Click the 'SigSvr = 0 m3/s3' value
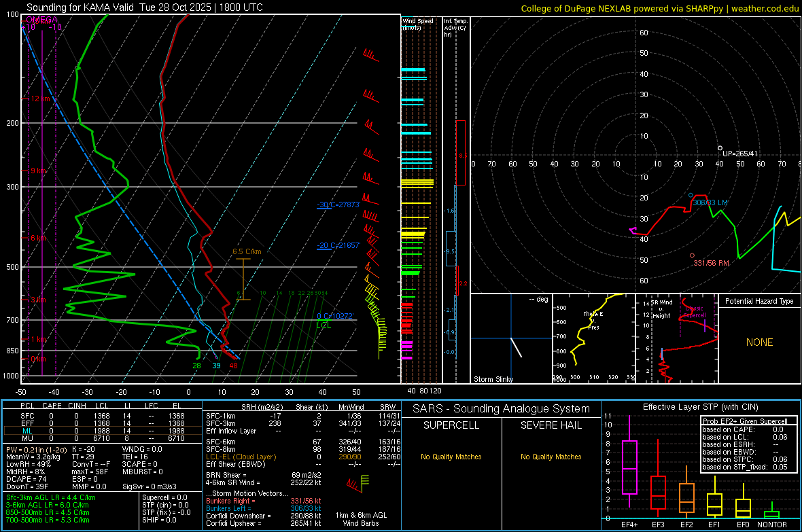The image size is (802, 532). pyautogui.click(x=150, y=486)
